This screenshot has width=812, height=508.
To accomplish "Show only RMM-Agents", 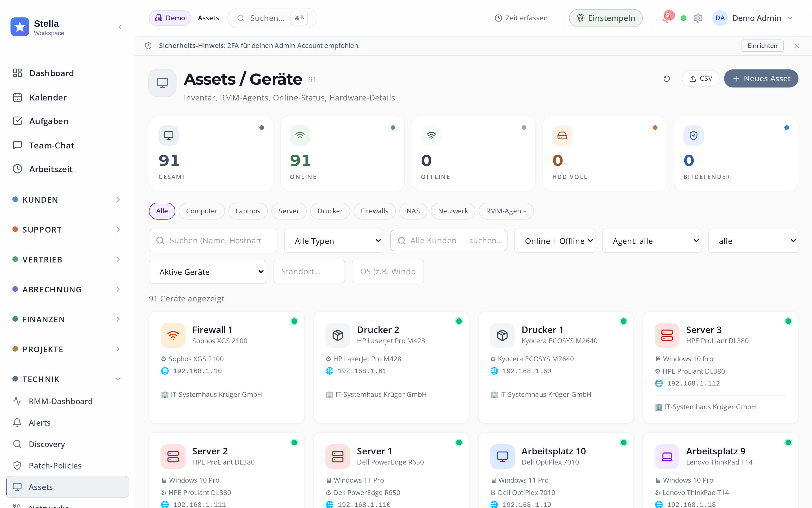I will 506,211.
